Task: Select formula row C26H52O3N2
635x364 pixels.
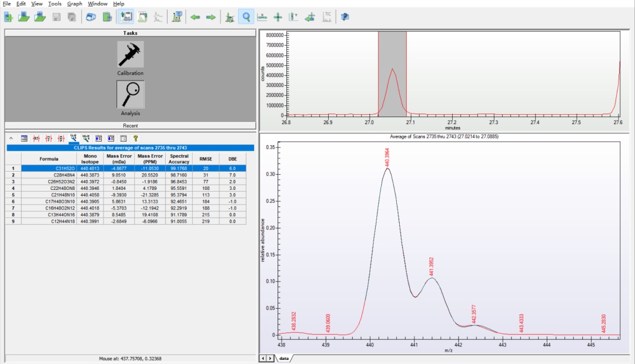Action: click(126, 182)
